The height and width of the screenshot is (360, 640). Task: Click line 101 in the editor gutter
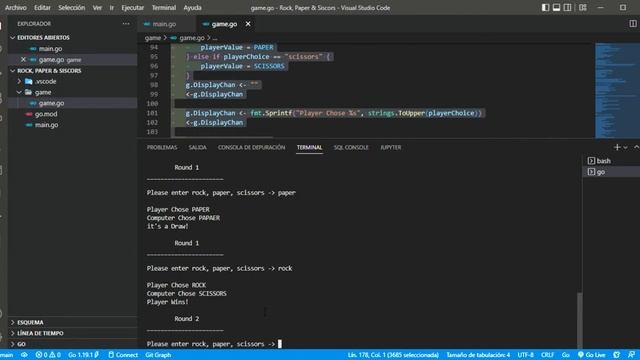point(152,113)
